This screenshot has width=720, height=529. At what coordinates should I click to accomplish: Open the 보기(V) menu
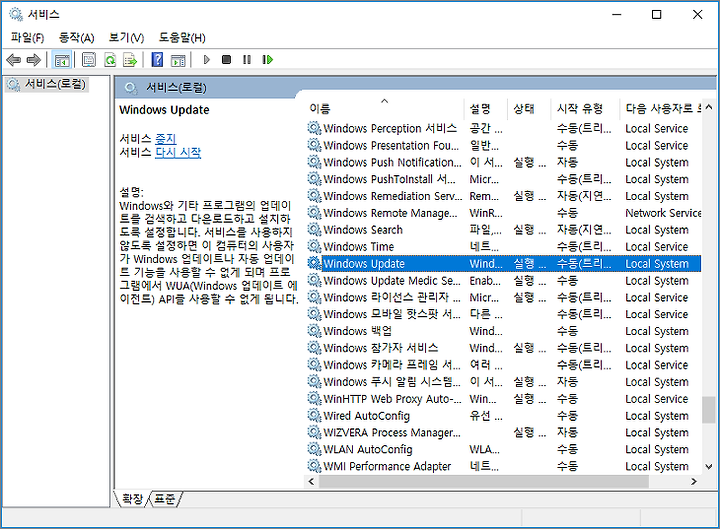pyautogui.click(x=126, y=38)
